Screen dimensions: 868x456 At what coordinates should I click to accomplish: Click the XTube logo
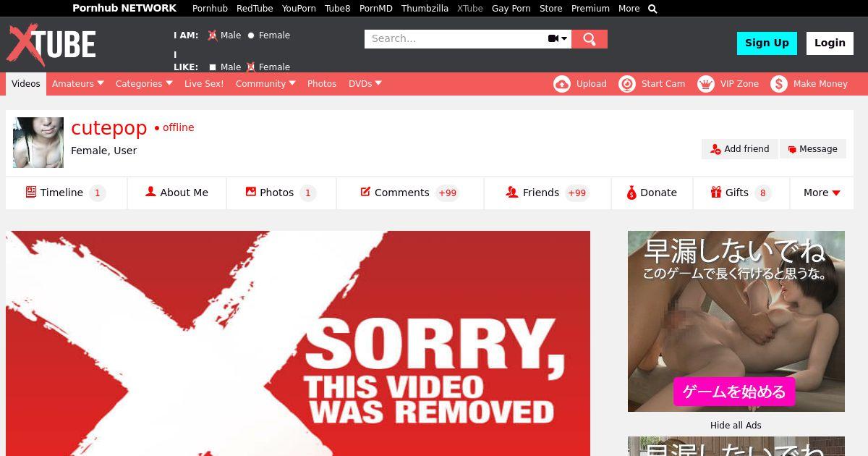click(51, 45)
